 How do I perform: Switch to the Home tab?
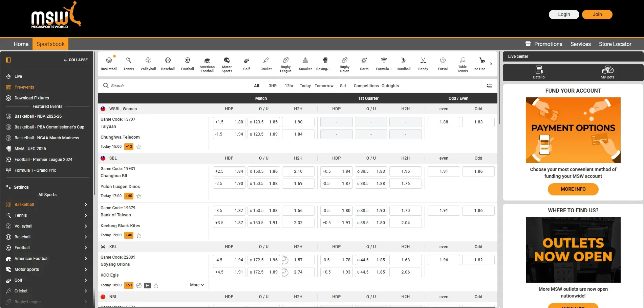(x=21, y=44)
